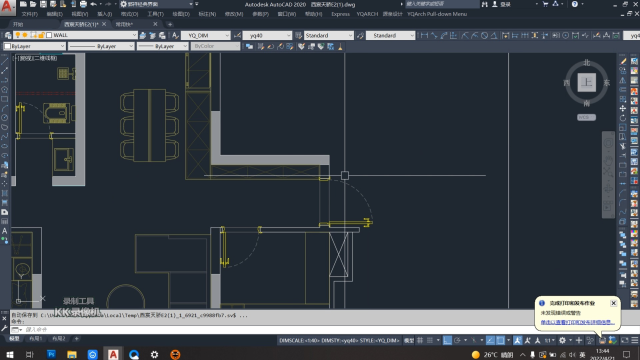Viewport: 640px width, 360px height.
Task: Close the plot completed notification balloon
Action: [x=613, y=303]
